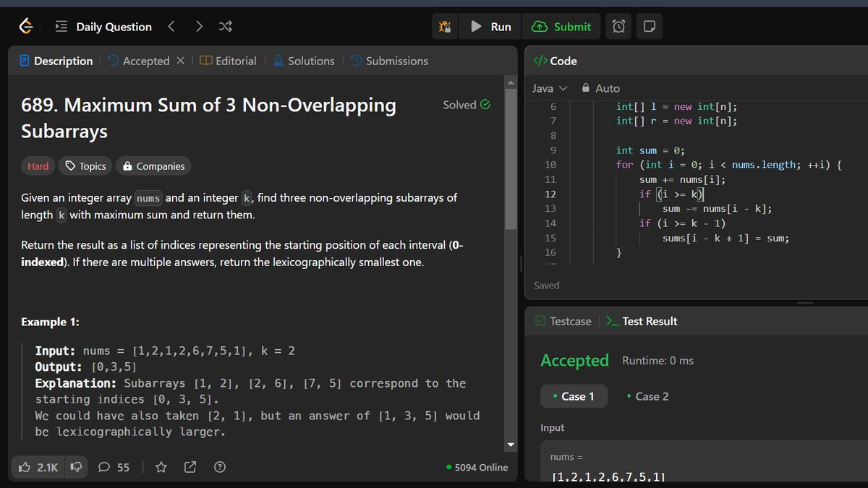The height and width of the screenshot is (488, 868).
Task: Expand the Topics tag
Action: [85, 166]
